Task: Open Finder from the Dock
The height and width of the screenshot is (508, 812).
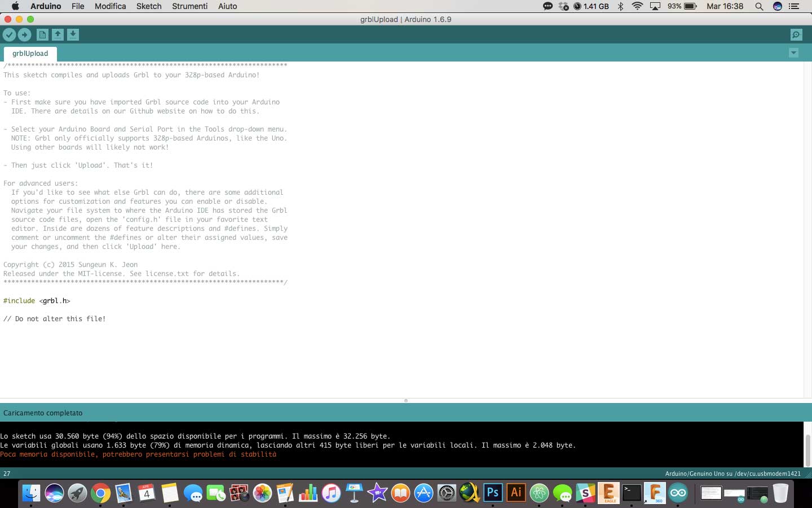Action: pyautogui.click(x=31, y=493)
